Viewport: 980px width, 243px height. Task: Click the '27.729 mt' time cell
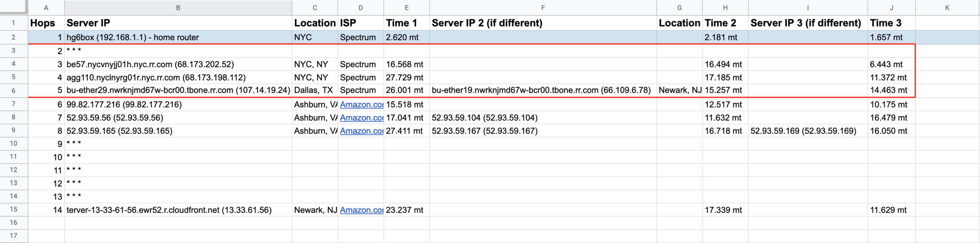pos(407,77)
